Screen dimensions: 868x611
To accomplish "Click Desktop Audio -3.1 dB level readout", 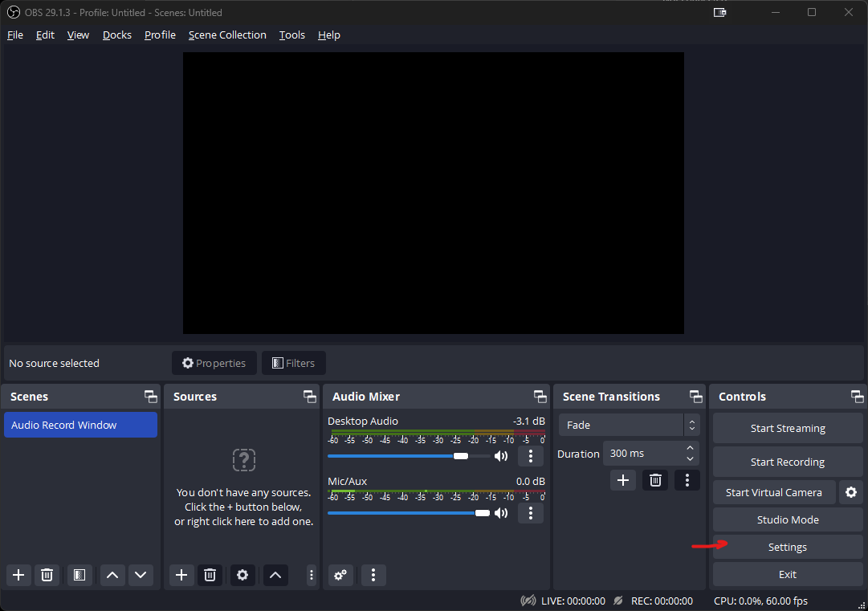I will (528, 422).
